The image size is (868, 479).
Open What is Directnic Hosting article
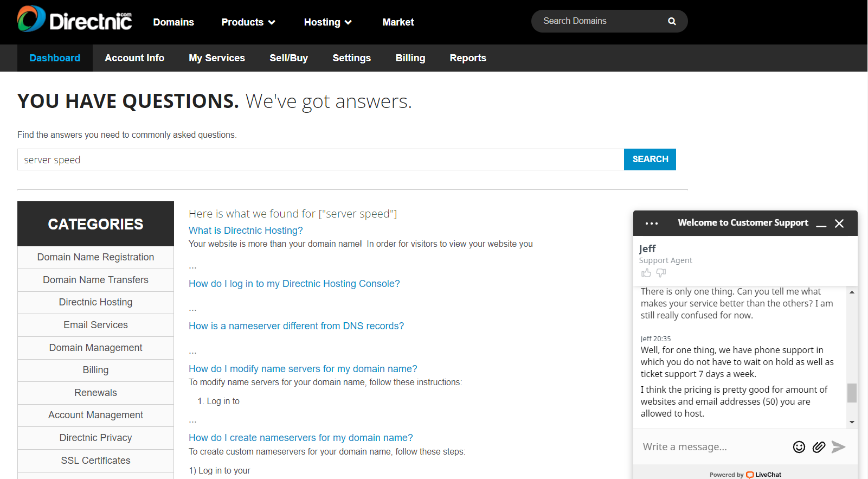click(x=246, y=231)
